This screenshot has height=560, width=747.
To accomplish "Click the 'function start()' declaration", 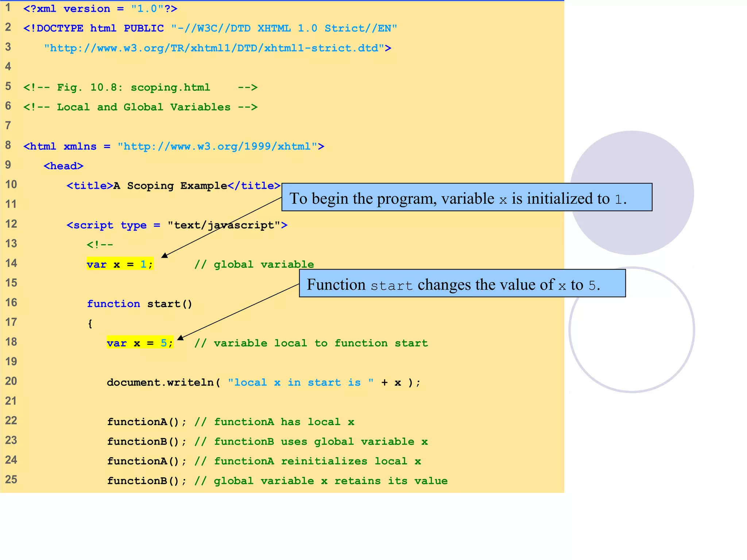I will click(139, 303).
